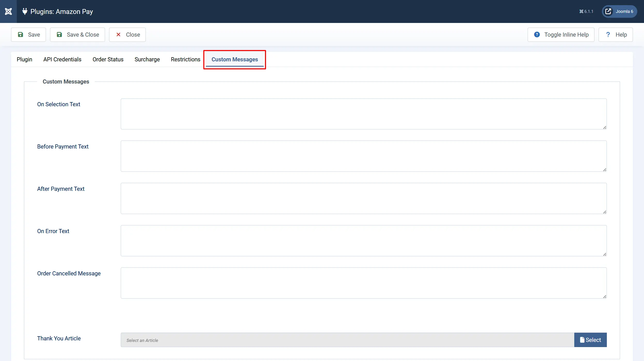Image resolution: width=644 pixels, height=361 pixels.
Task: Click the resize grip of On Selection Text
Action: coord(605,127)
